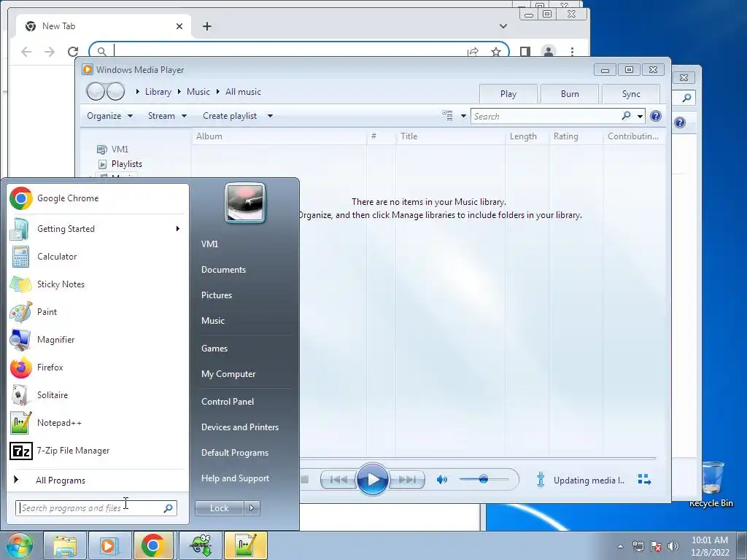
Task: Open a new Chrome tab
Action: (x=206, y=26)
